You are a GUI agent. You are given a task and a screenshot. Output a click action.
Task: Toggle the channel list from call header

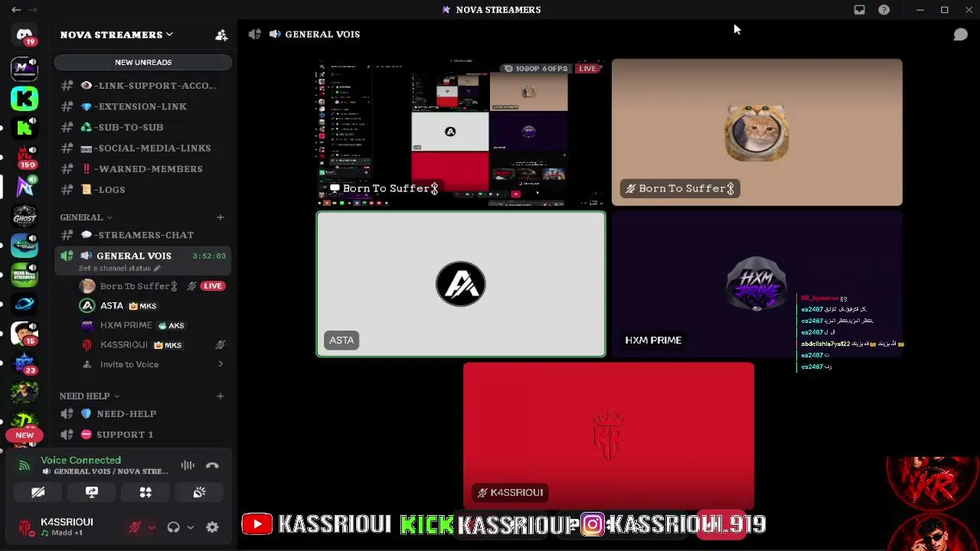click(x=254, y=34)
